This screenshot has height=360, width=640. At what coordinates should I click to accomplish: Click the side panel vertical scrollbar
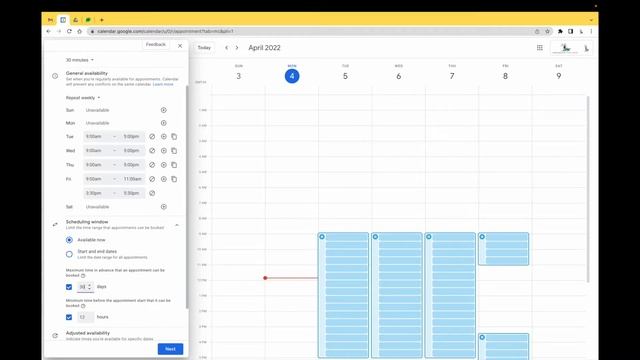click(x=187, y=197)
